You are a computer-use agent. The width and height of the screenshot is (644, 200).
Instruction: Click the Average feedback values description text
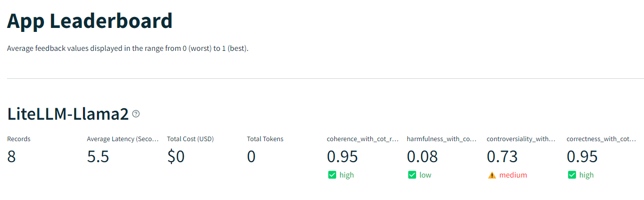[x=127, y=49]
